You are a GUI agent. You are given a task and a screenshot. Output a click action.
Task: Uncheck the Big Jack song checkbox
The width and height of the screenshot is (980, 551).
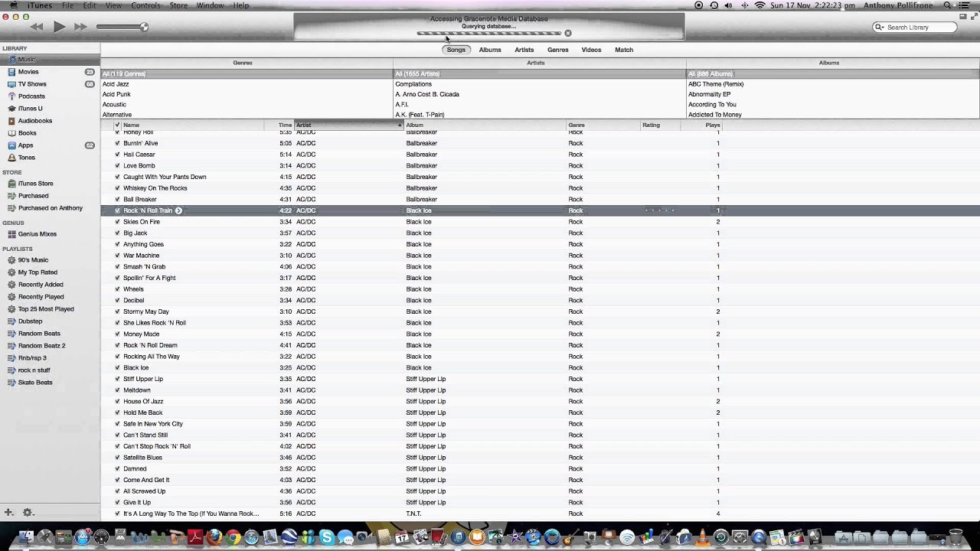tap(117, 233)
